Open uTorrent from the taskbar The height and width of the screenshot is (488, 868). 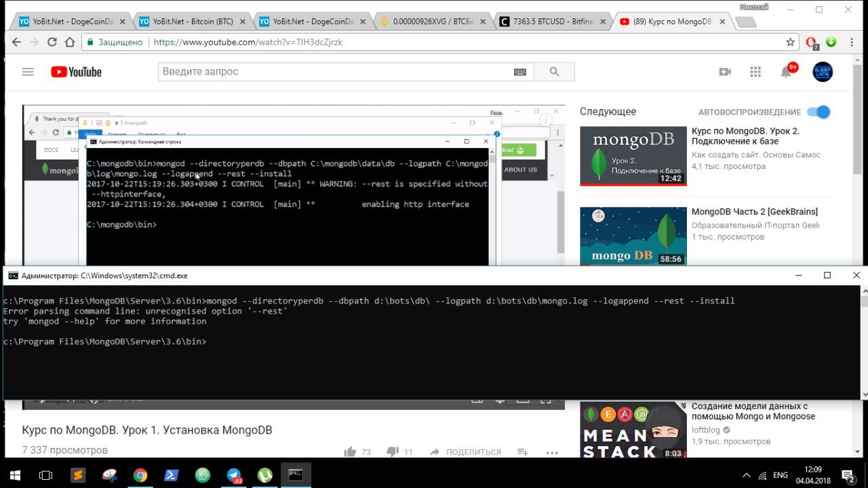264,475
